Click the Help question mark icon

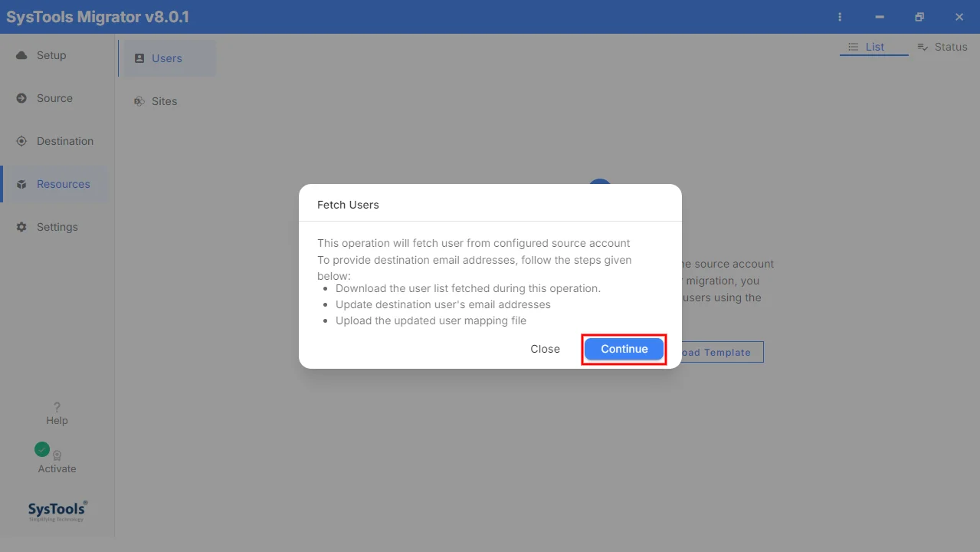(x=57, y=407)
